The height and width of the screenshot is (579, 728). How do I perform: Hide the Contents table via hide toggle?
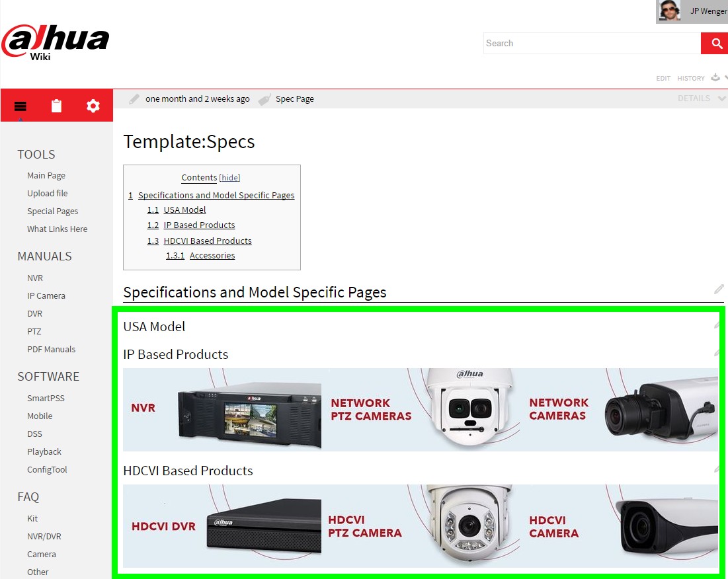(230, 178)
